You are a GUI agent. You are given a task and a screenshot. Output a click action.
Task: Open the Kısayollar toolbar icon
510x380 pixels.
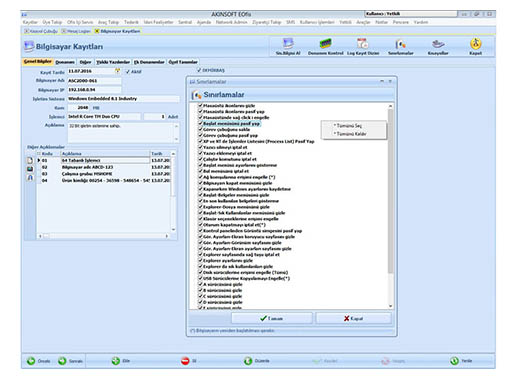438,44
